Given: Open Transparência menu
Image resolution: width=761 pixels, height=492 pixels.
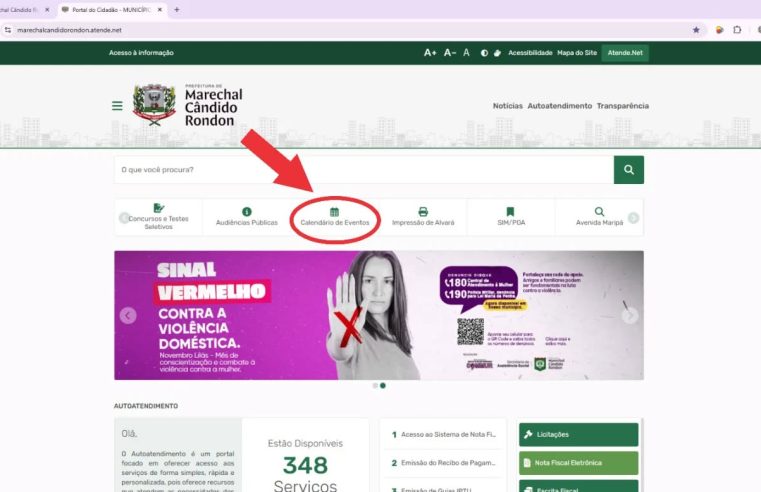Looking at the screenshot, I should click(623, 106).
